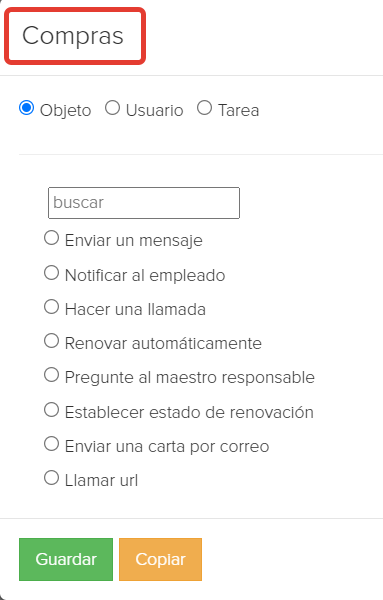Click the 'Tarea' label text
The width and height of the screenshot is (383, 600).
coord(238,111)
